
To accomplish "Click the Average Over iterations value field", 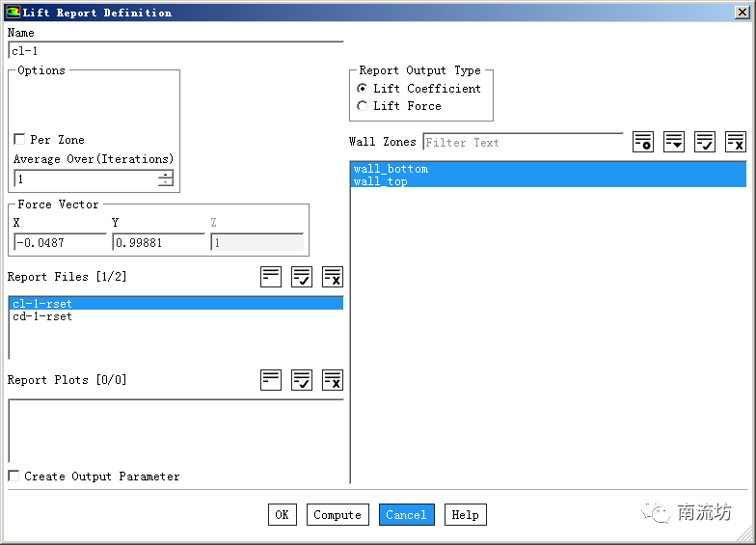I will point(86,179).
